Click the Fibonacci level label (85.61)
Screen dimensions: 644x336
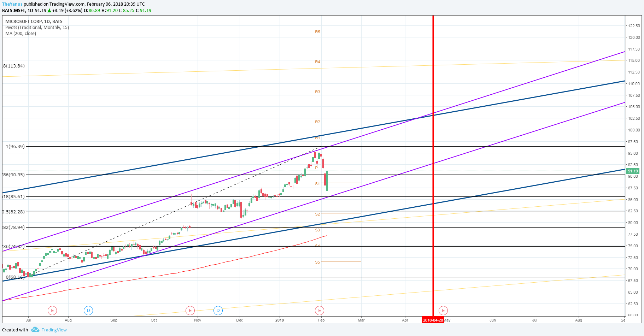(14, 196)
